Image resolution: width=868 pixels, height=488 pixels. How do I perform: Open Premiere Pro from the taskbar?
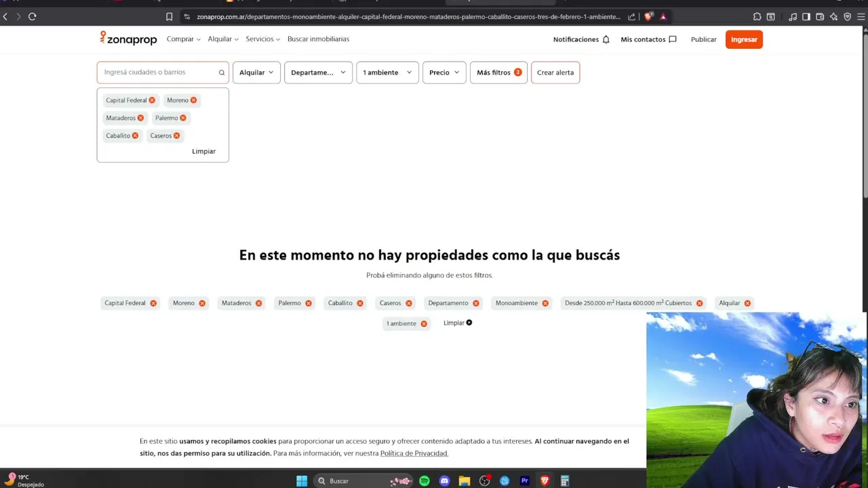pos(524,481)
